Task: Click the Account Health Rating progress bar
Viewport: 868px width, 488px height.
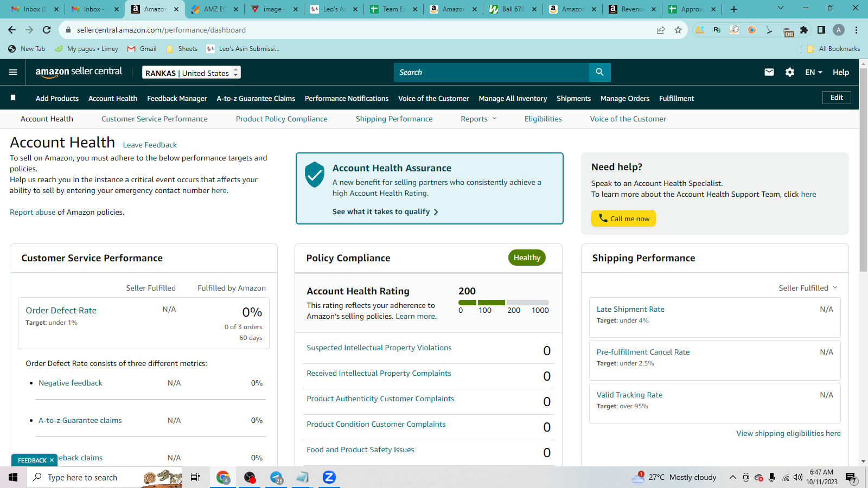Action: [503, 303]
